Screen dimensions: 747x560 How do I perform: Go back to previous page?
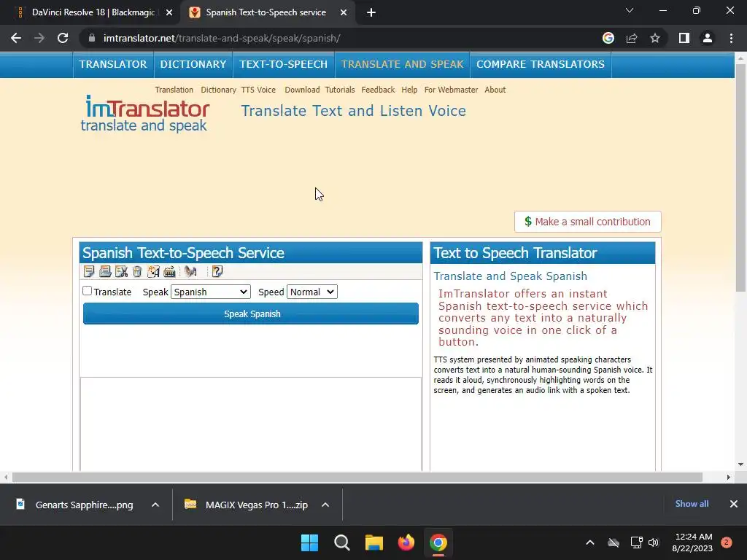pos(16,38)
